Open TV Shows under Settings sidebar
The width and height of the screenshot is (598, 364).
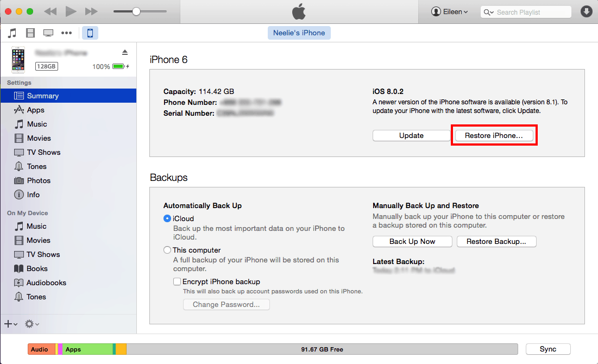[68, 152]
